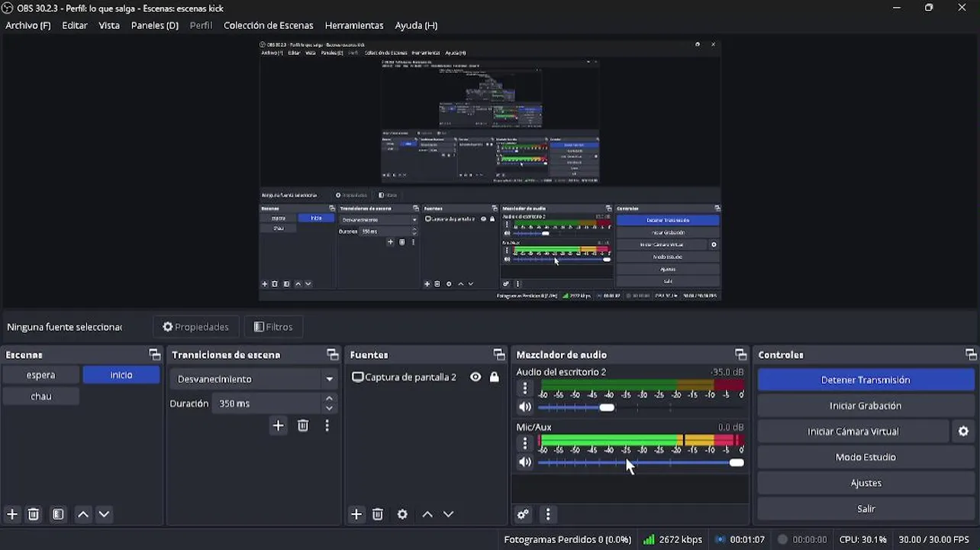
Task: Move scene up arrow in Escenas panel
Action: click(x=83, y=514)
